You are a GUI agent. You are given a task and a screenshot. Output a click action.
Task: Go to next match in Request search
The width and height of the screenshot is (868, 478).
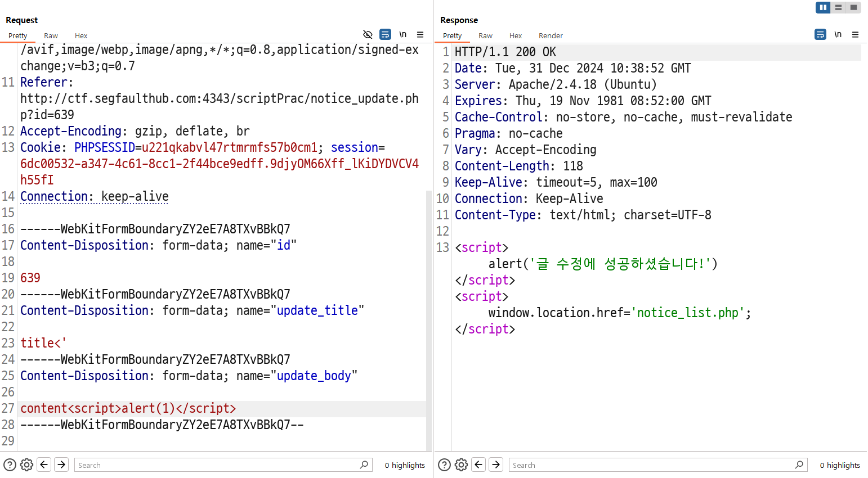61,465
